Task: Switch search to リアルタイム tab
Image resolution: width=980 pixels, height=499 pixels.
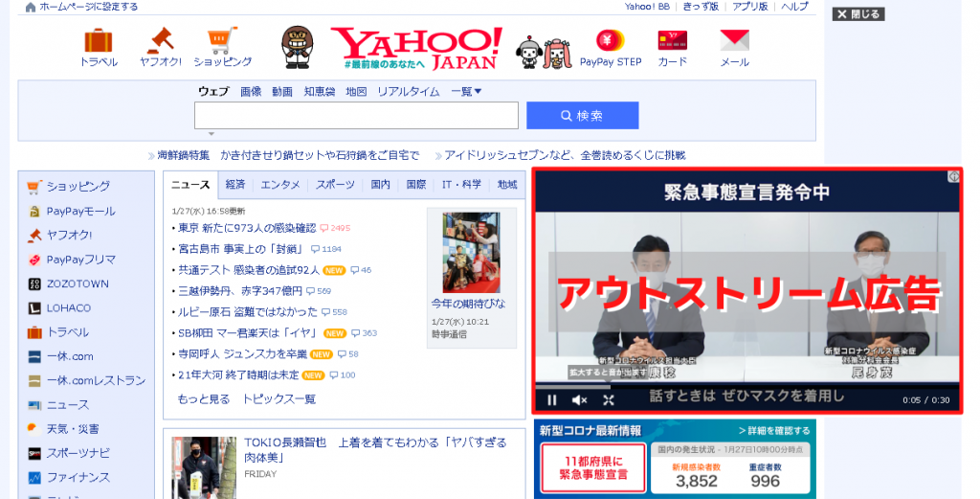Action: point(408,92)
